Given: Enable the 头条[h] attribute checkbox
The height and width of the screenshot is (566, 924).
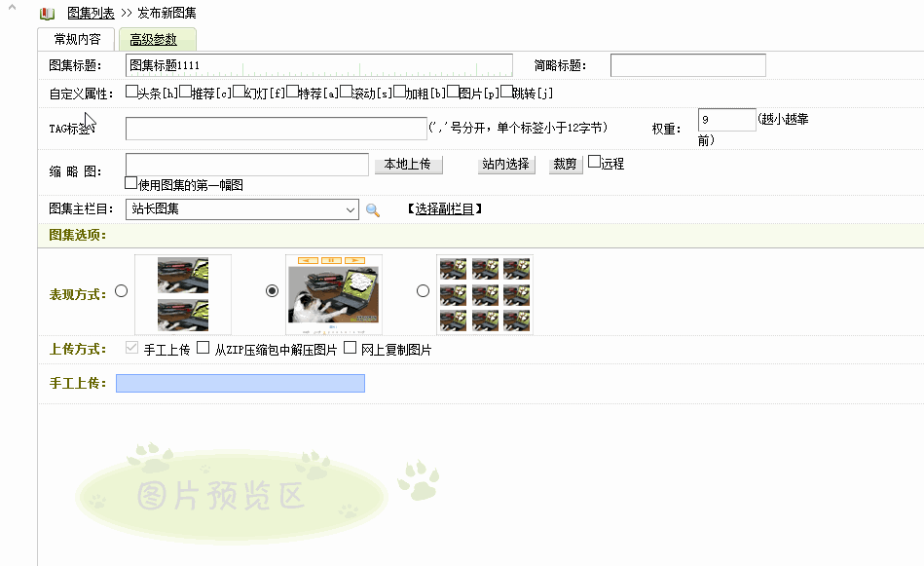Looking at the screenshot, I should tap(131, 93).
